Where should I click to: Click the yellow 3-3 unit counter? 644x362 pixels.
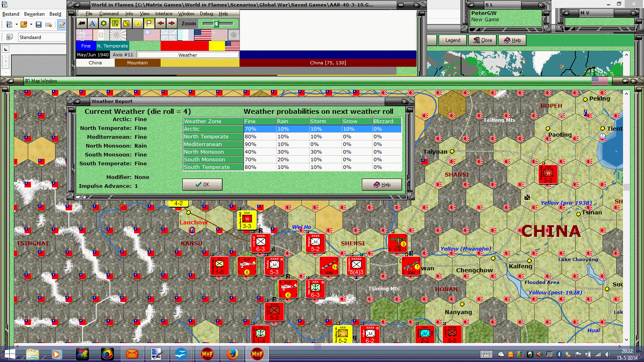(247, 220)
